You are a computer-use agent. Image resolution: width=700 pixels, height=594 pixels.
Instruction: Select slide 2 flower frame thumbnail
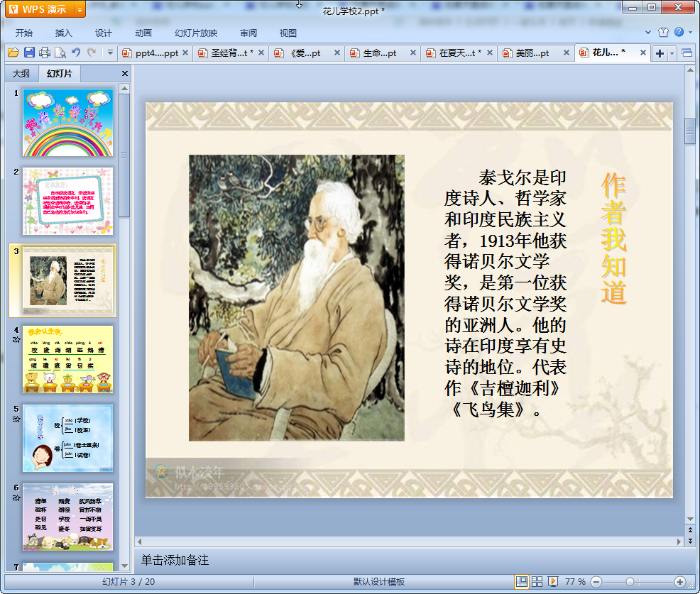(x=68, y=202)
